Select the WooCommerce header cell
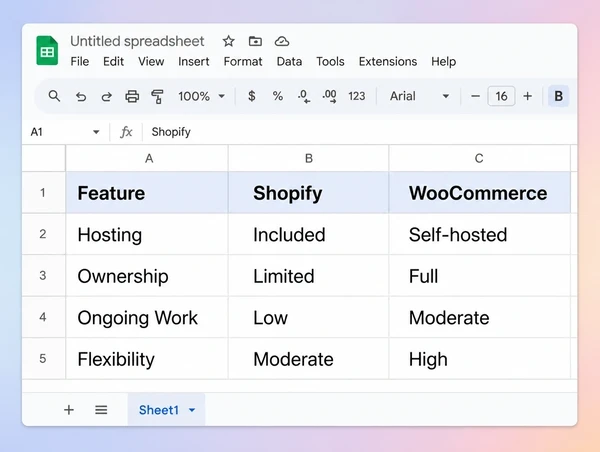Screen dimensions: 600x452 480,193
